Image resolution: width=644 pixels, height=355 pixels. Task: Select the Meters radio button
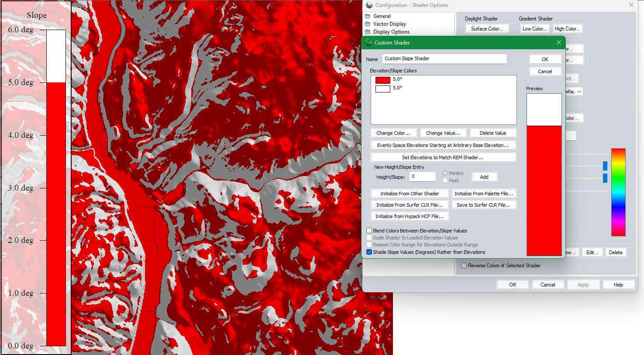coord(445,173)
